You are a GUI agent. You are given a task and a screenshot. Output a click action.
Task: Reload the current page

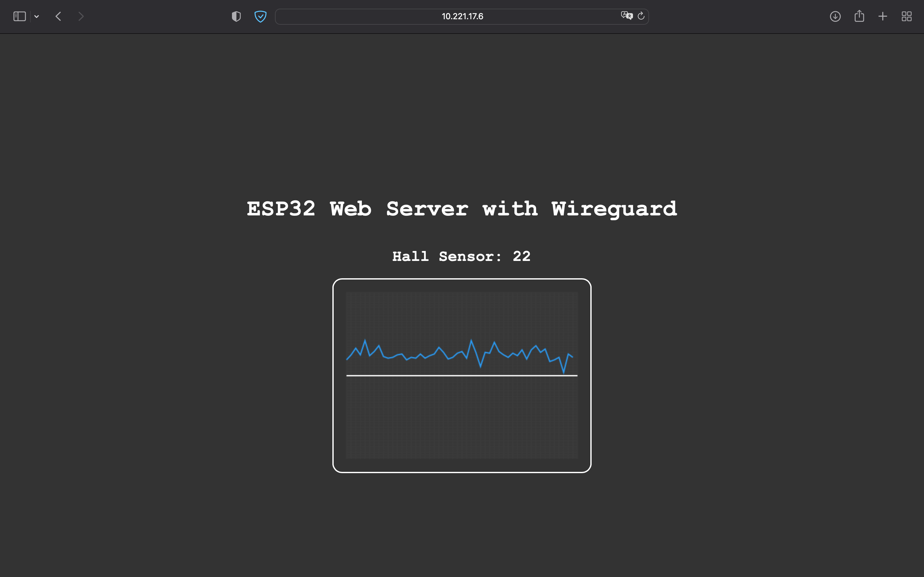pos(641,16)
